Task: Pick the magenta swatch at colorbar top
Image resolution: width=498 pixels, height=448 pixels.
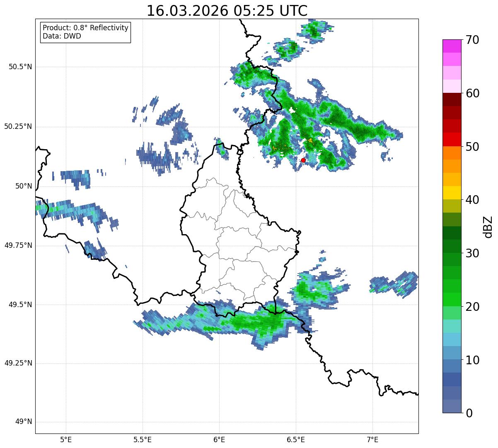Action: [452, 46]
